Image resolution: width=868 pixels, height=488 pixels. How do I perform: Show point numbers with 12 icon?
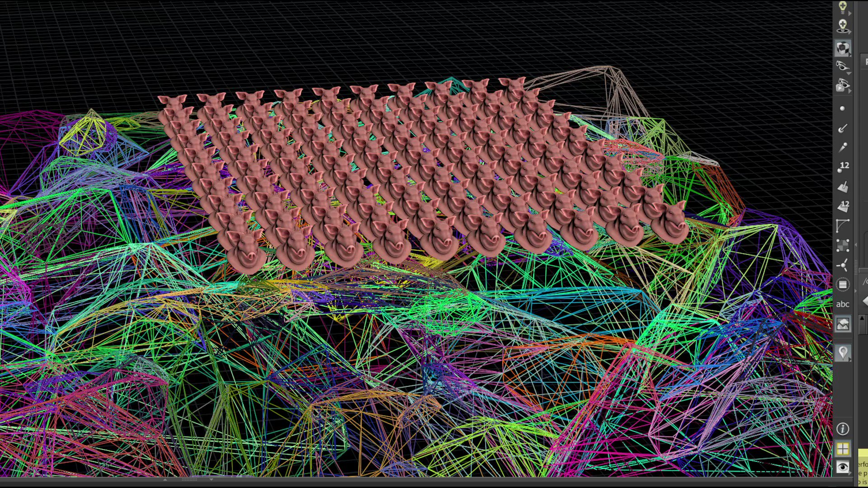pos(843,167)
